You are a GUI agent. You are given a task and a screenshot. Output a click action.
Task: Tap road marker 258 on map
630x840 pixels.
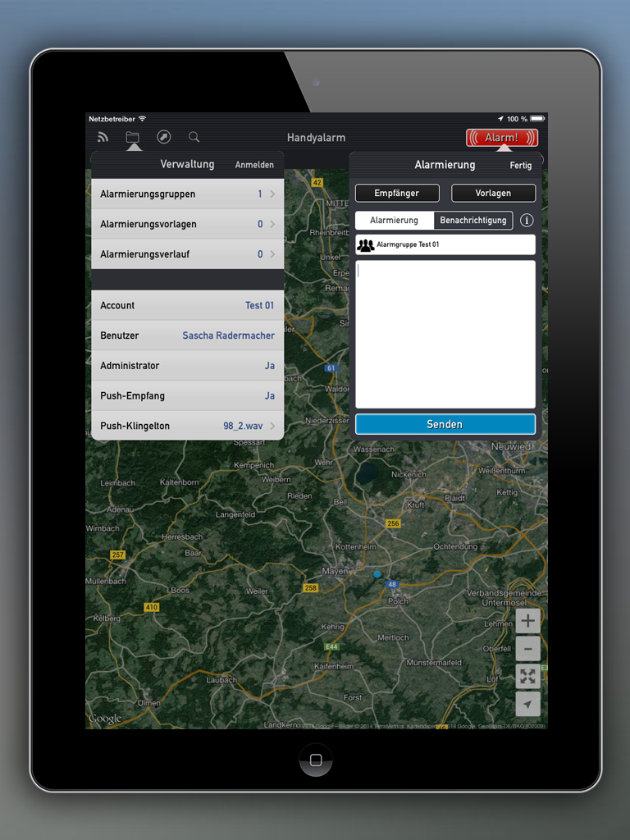coord(311,587)
